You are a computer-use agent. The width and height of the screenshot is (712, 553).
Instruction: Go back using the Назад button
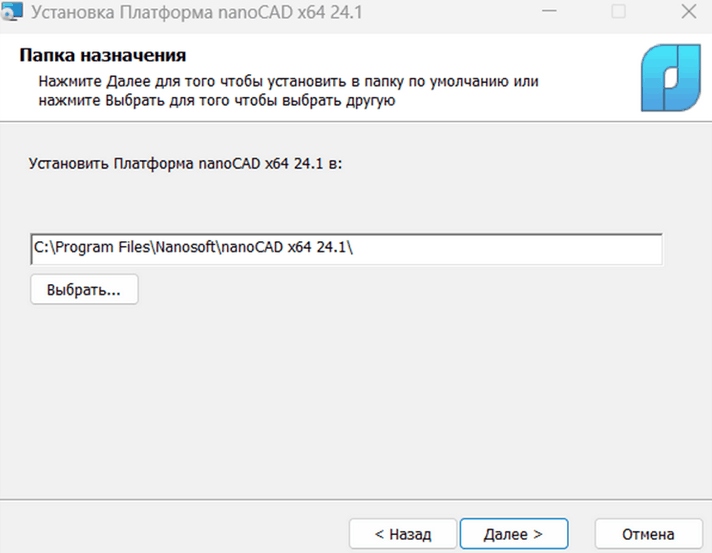402,534
